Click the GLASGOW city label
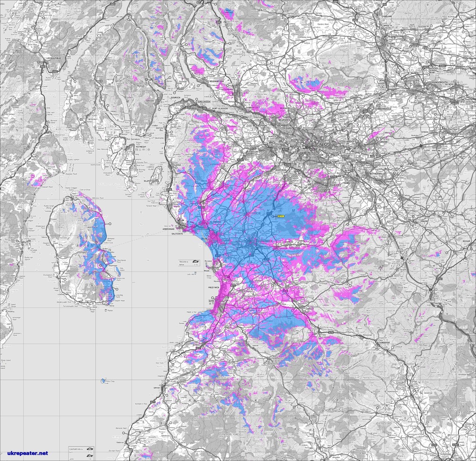This screenshot has width=476, height=461. pos(326,145)
